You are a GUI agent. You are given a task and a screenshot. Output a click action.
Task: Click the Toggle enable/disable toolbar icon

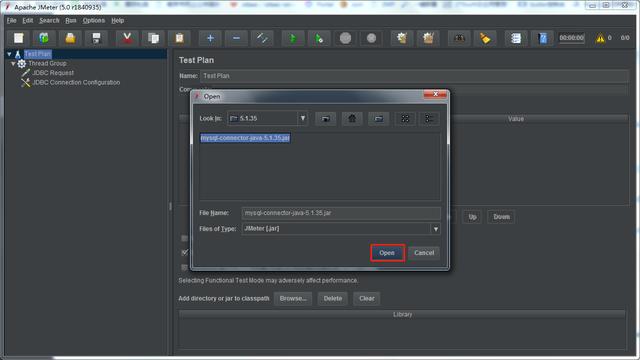click(x=262, y=38)
